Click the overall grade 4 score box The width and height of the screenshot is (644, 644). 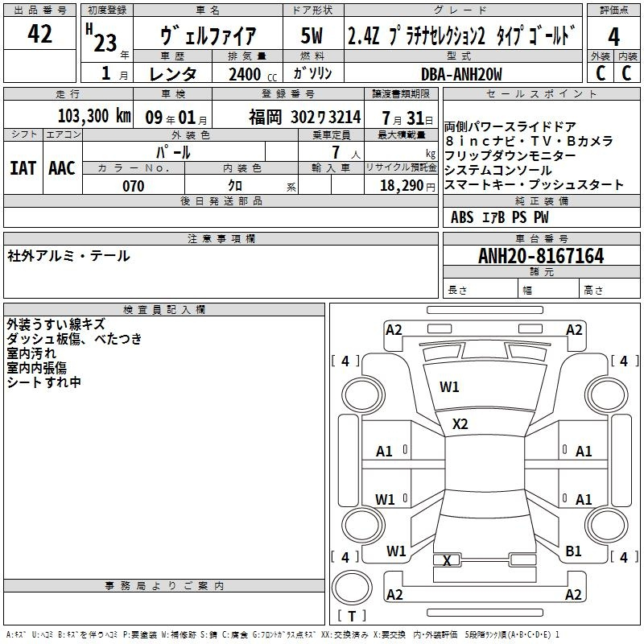(x=613, y=36)
